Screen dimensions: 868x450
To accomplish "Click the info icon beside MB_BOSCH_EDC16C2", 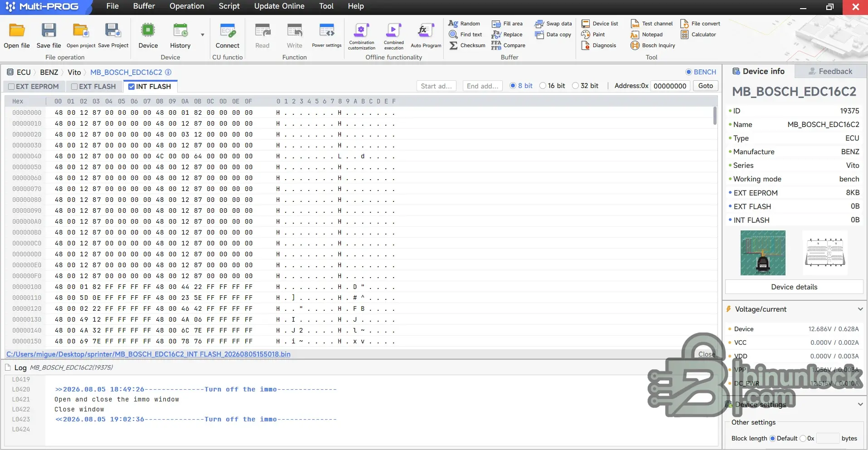I will (168, 72).
